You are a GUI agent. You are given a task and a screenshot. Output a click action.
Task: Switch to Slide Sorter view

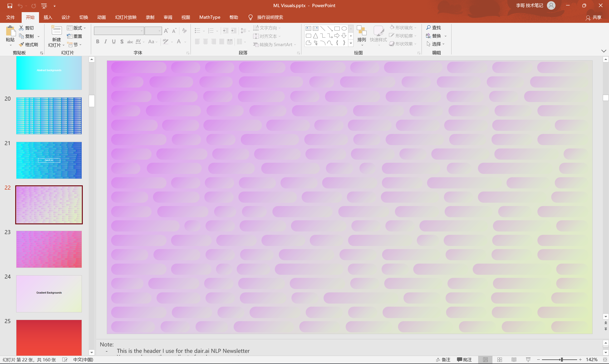(x=500, y=359)
